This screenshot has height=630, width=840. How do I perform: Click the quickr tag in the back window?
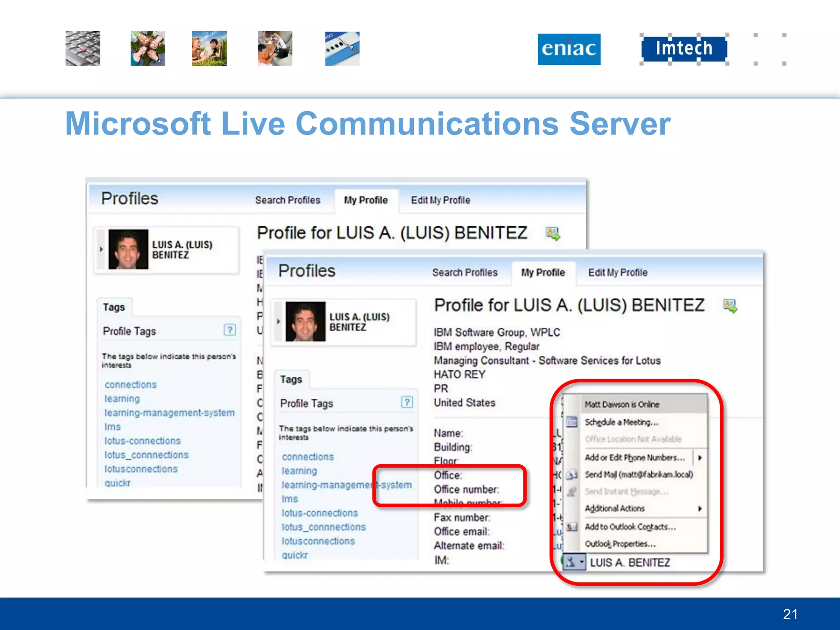pyautogui.click(x=117, y=483)
